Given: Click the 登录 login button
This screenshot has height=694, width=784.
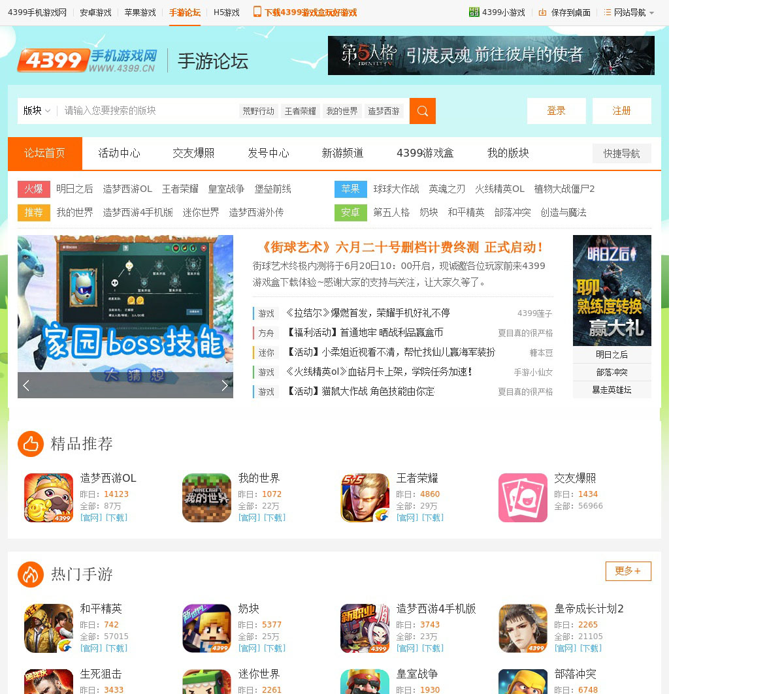Looking at the screenshot, I should (x=556, y=111).
